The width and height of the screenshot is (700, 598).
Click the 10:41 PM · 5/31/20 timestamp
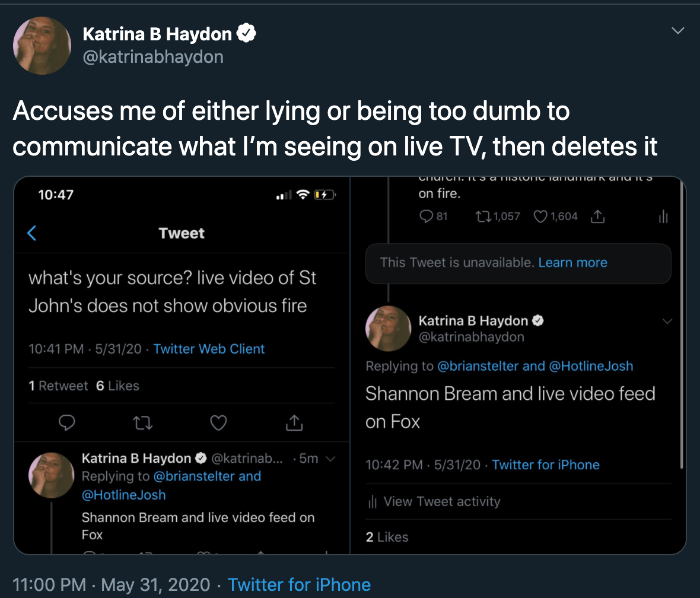tap(85, 349)
